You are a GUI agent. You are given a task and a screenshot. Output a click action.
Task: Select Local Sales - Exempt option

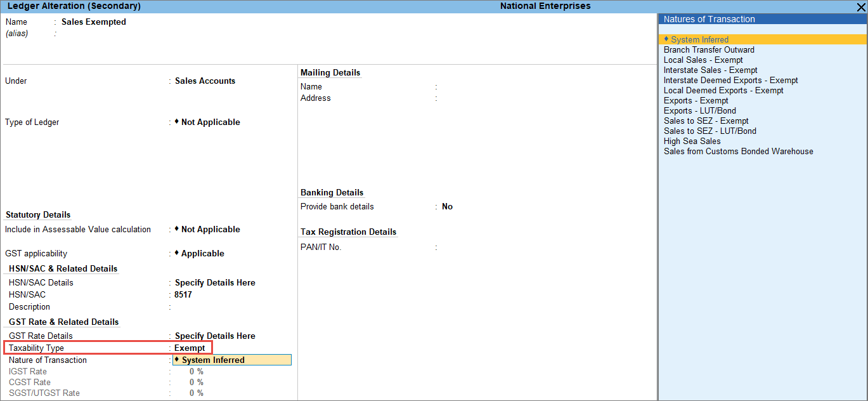[703, 60]
